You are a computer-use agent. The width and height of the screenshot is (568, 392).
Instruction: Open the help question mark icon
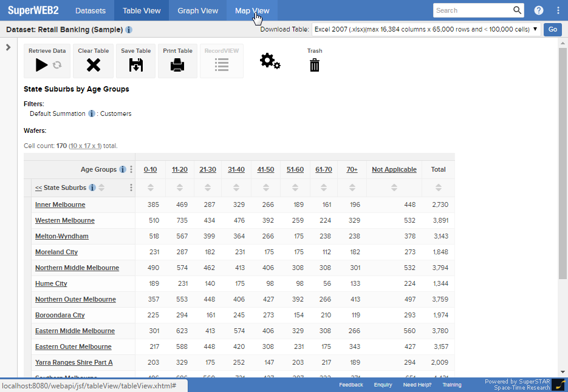539,10
